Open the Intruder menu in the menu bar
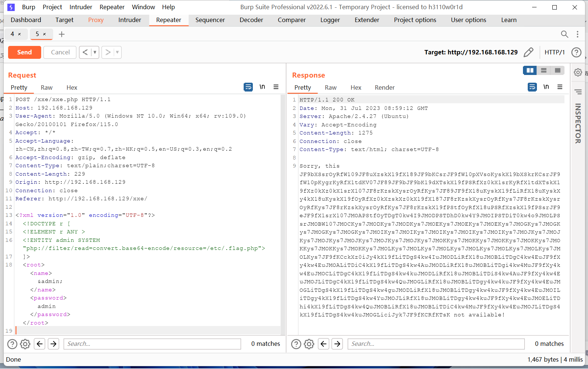This screenshot has height=369, width=588. pos(81,7)
